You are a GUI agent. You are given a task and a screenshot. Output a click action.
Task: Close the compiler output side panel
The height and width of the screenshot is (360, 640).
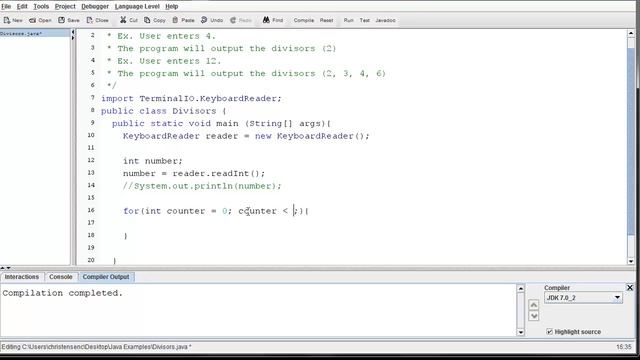pos(630,288)
